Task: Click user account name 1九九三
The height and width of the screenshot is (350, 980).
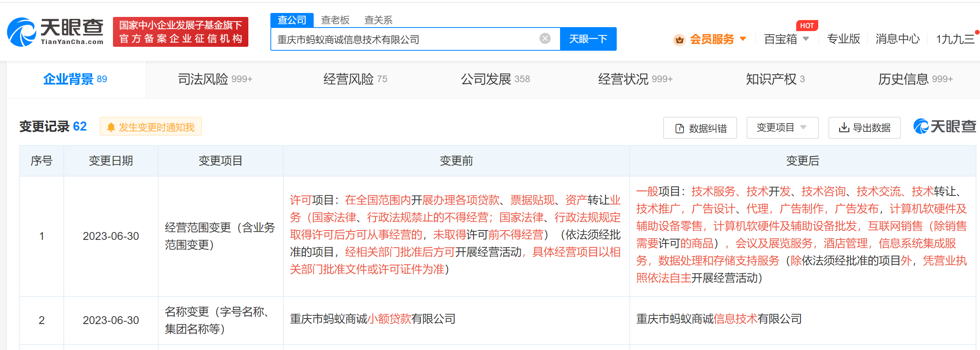Action: click(955, 39)
